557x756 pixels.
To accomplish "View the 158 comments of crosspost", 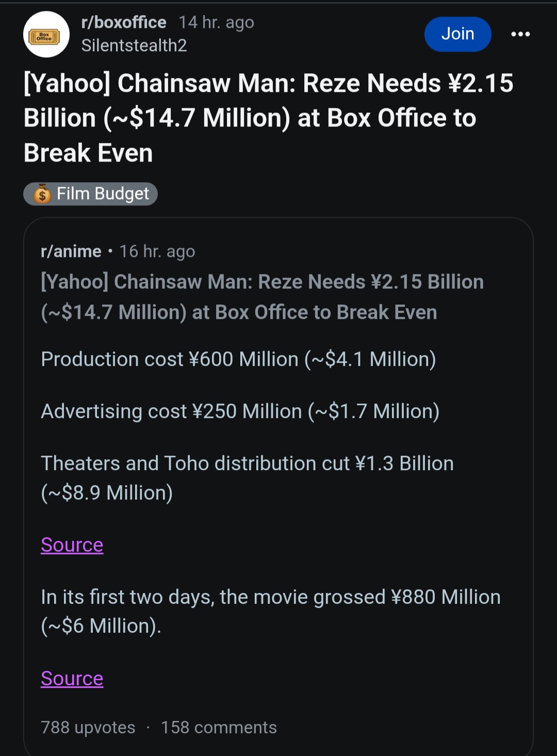I will click(x=219, y=727).
